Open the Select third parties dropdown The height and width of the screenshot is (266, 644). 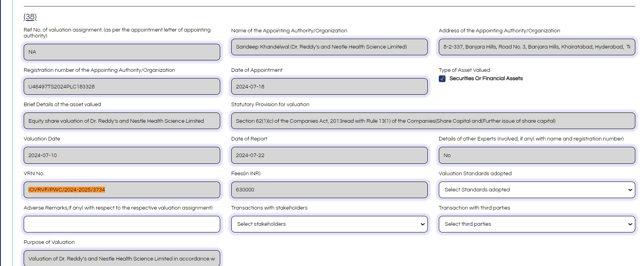coord(537,224)
